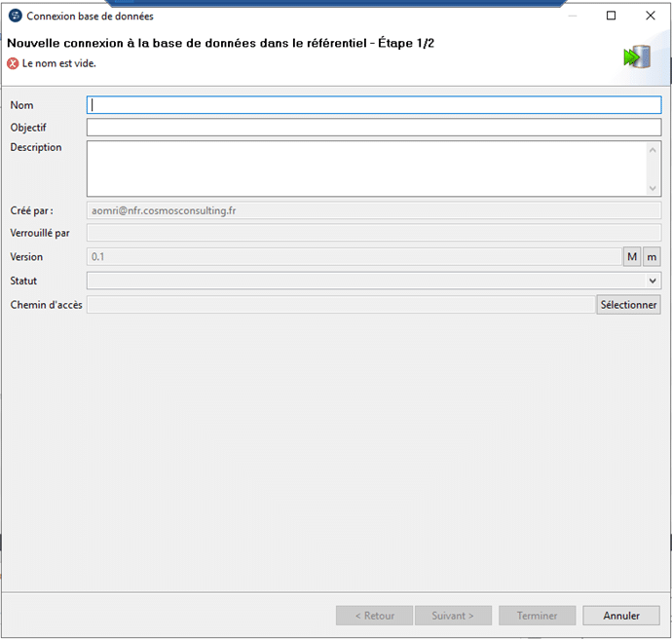672x639 pixels.
Task: Click the database connection wizard icon
Action: pos(637,56)
